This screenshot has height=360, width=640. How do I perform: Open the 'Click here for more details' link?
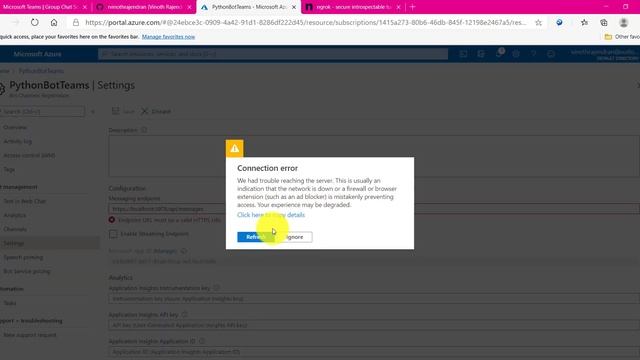point(271,215)
